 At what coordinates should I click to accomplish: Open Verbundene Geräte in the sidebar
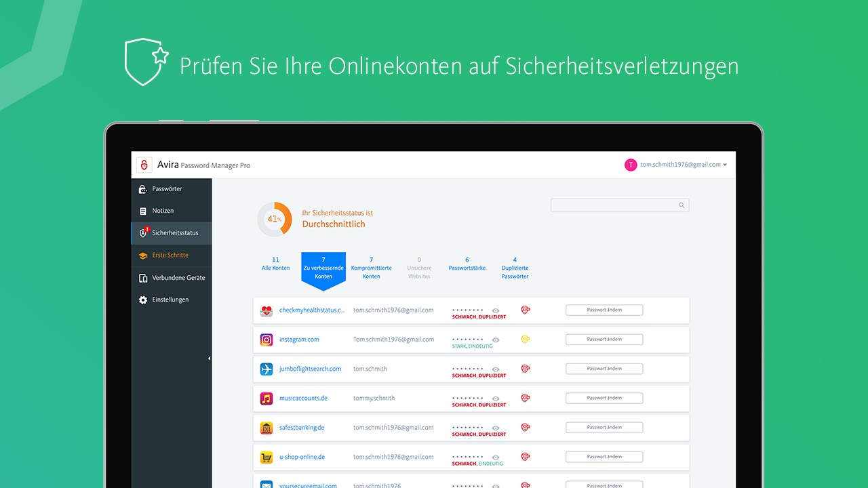click(x=172, y=278)
